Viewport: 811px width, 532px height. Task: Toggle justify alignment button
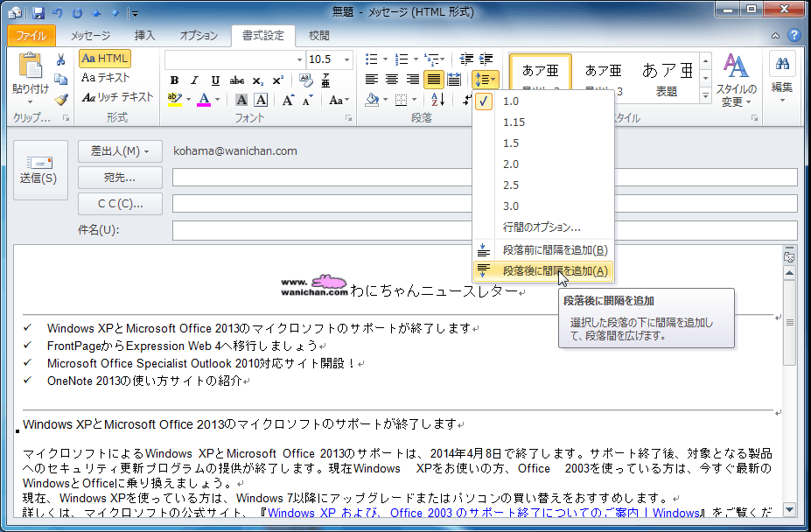[433, 79]
